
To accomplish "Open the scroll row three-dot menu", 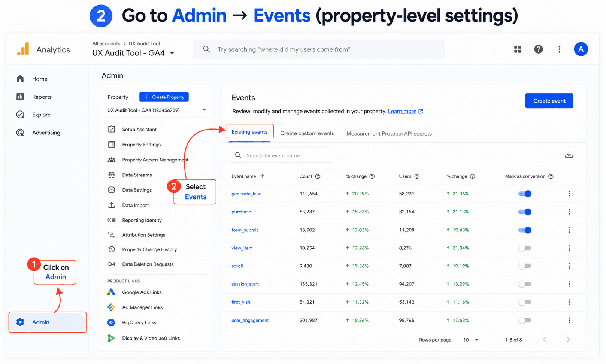I will pyautogui.click(x=570, y=266).
